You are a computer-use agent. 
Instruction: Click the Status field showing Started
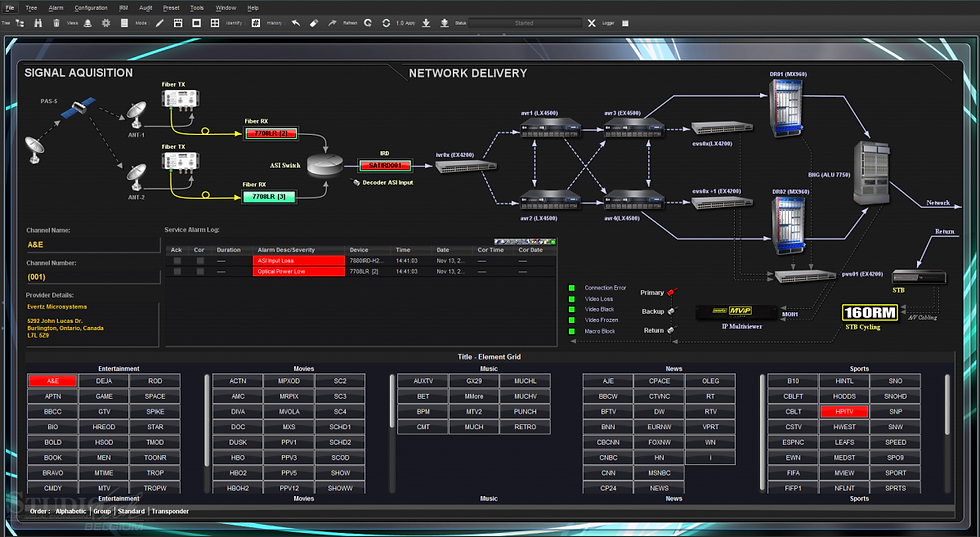click(524, 23)
